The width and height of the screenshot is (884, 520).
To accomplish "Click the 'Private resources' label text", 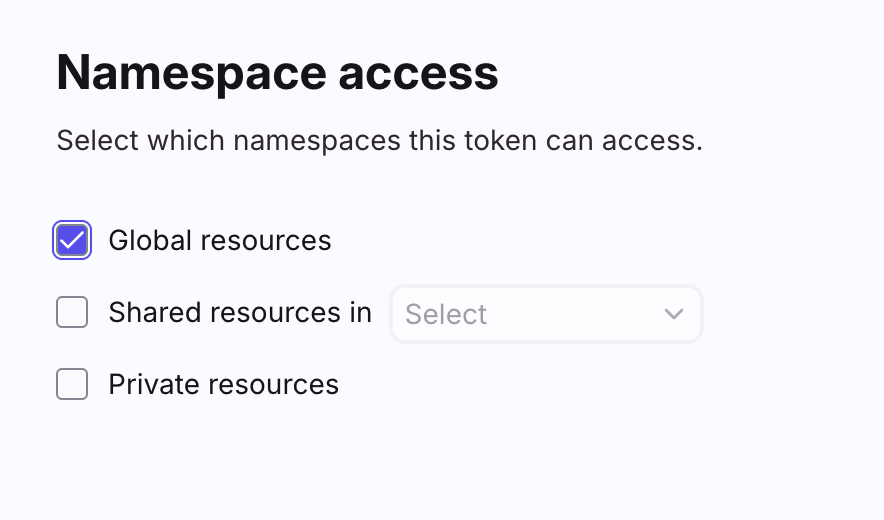I will pos(223,384).
